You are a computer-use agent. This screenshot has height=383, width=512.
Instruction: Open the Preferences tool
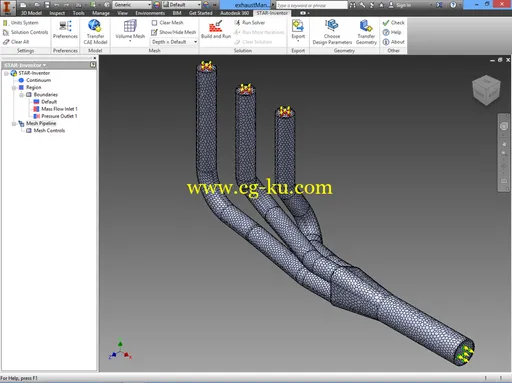pyautogui.click(x=65, y=29)
